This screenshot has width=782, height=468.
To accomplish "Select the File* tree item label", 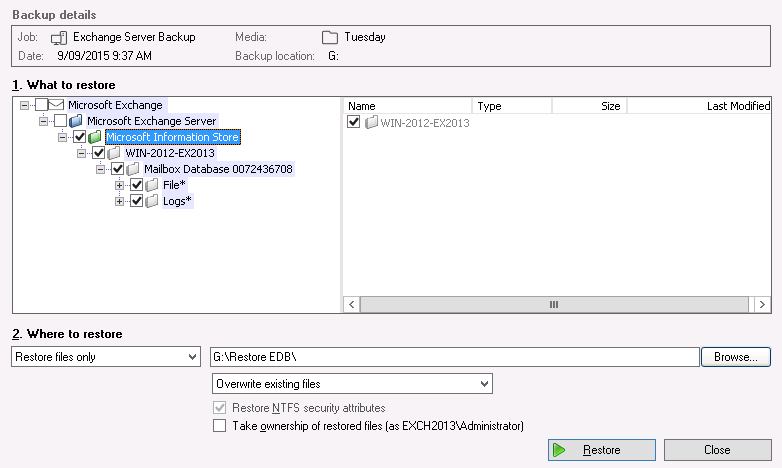I will click(174, 185).
